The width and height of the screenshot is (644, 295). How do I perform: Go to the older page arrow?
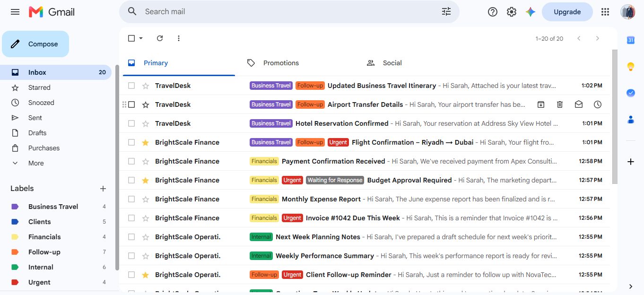(598, 38)
